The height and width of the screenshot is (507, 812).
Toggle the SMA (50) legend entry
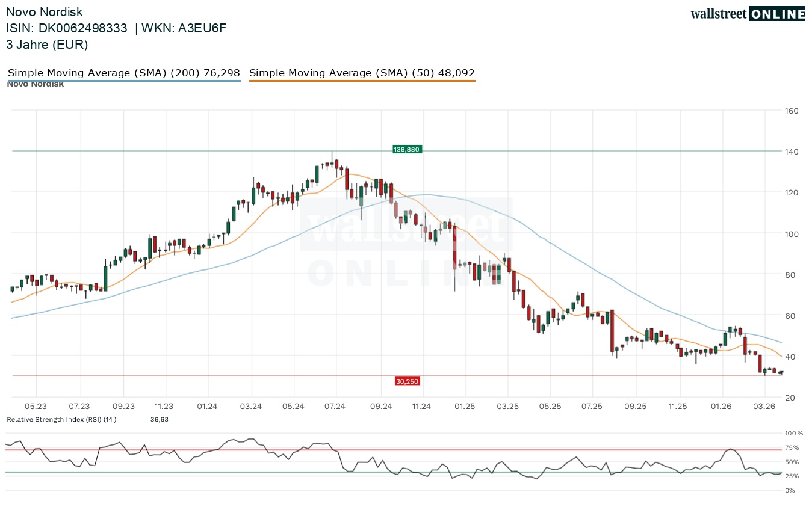pos(362,73)
